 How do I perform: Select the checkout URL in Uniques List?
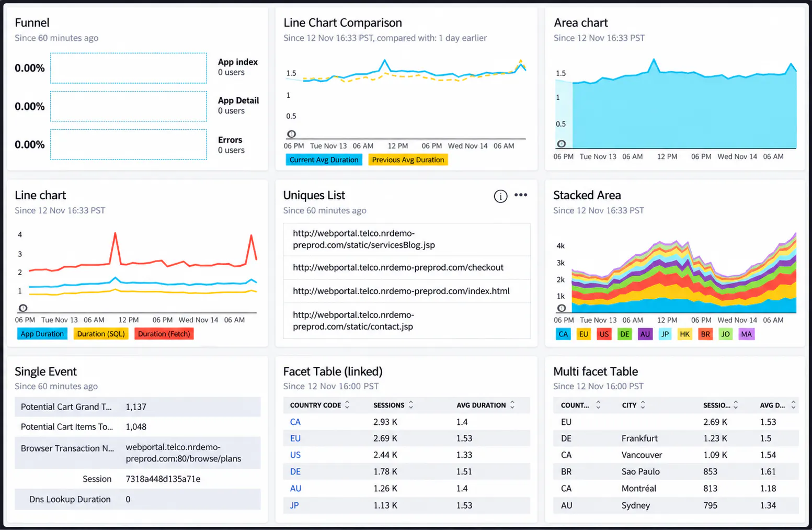(398, 267)
